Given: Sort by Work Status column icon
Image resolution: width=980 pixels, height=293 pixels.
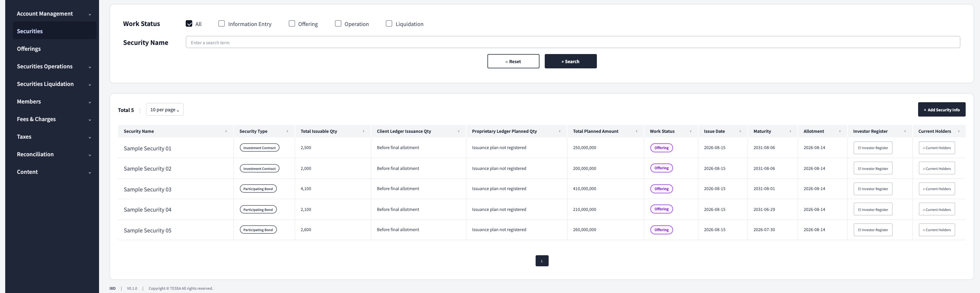Looking at the screenshot, I should [x=690, y=132].
